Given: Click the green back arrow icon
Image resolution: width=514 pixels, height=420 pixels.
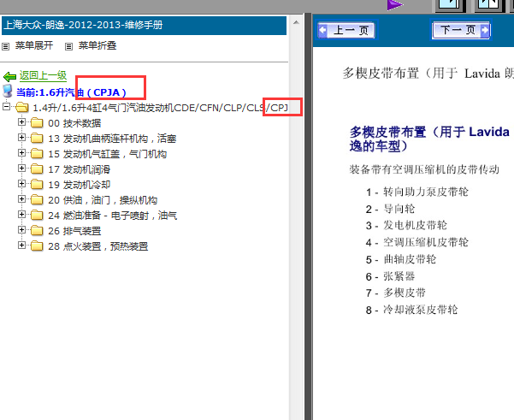Looking at the screenshot, I should pos(9,77).
